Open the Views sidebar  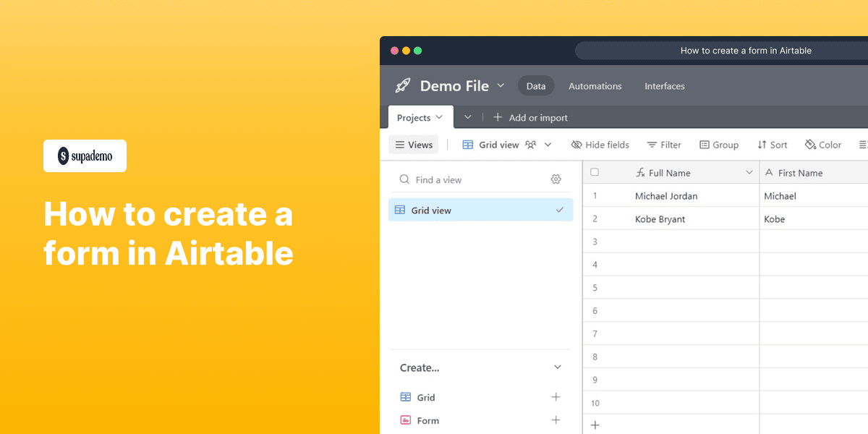coord(413,144)
